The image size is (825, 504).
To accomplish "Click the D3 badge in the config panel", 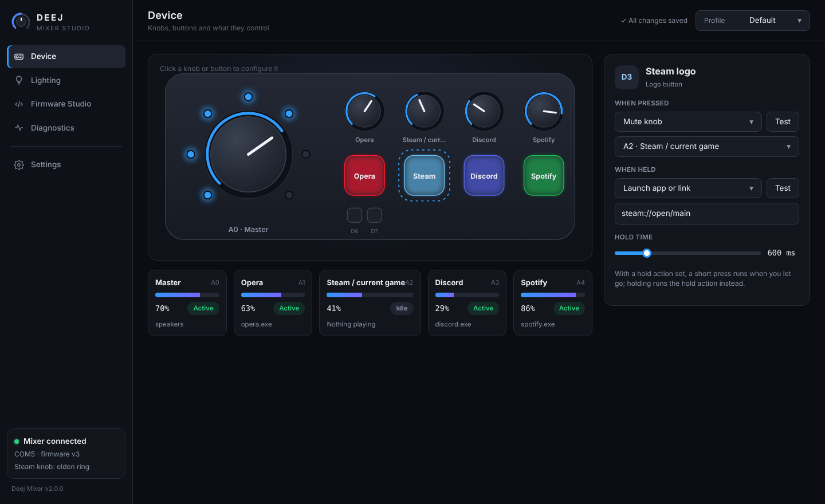I will (627, 77).
